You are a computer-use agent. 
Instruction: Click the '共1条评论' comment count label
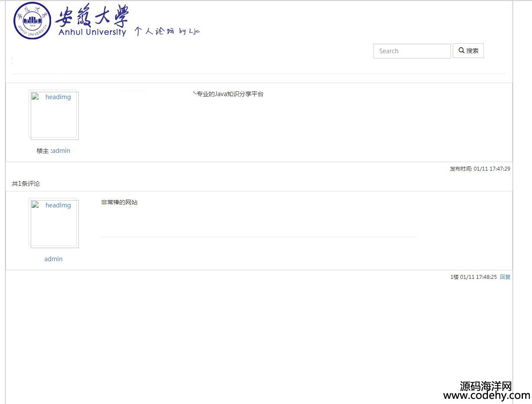click(26, 184)
